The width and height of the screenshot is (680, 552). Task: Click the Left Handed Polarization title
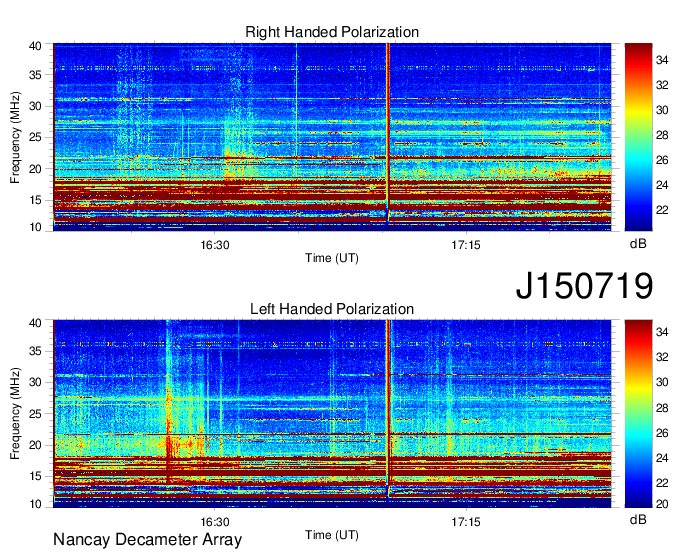click(x=332, y=309)
